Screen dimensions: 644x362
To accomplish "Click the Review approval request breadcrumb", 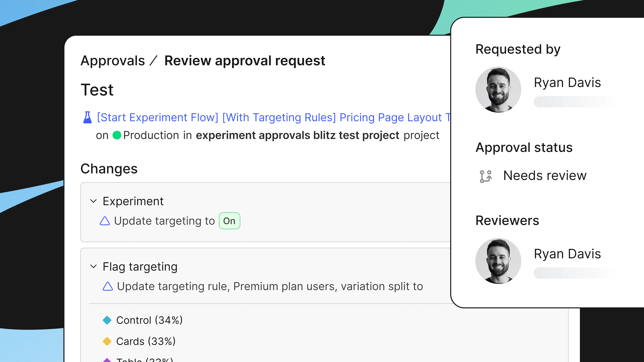I will [245, 61].
